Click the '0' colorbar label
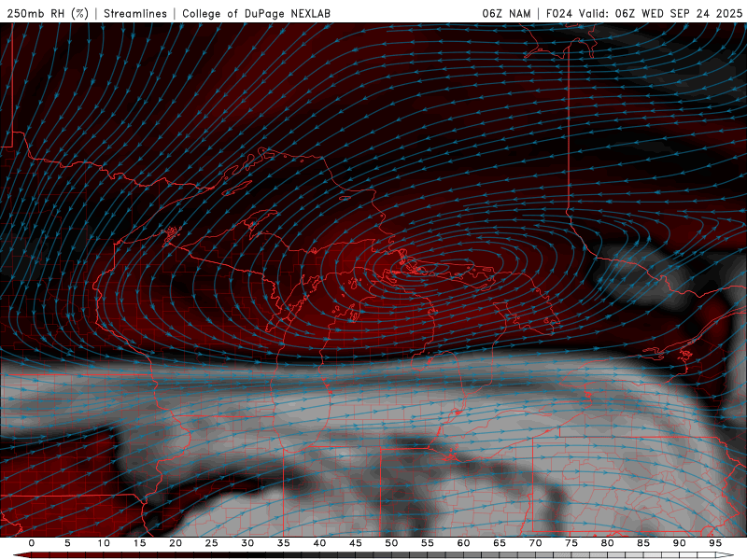 (x=32, y=543)
